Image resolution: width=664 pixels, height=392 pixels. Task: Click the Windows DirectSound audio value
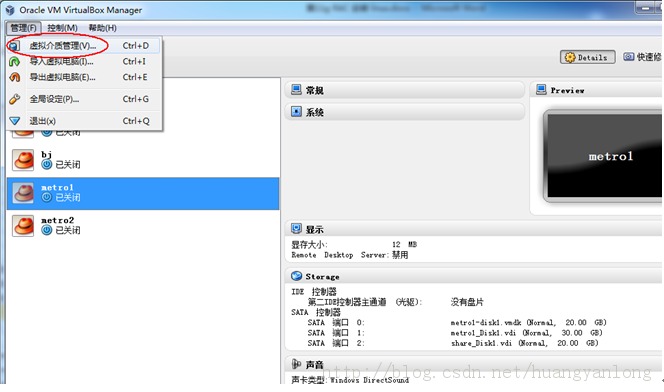pyautogui.click(x=369, y=380)
